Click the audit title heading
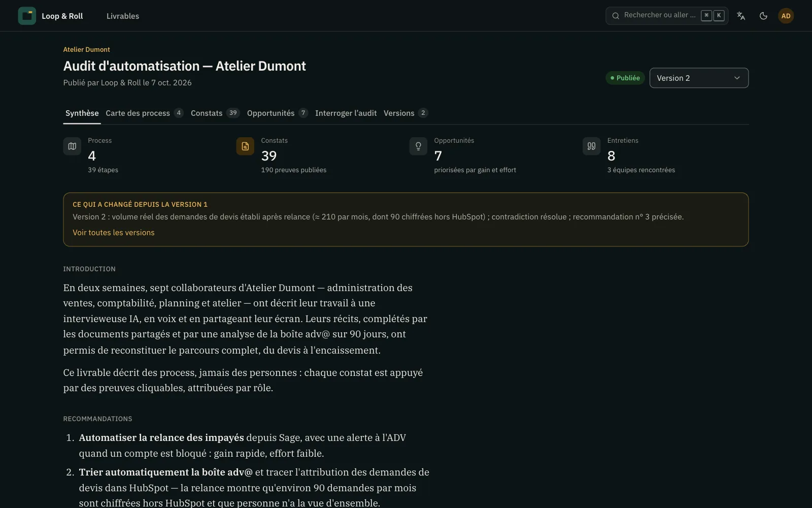The width and height of the screenshot is (812, 508). coord(184,66)
